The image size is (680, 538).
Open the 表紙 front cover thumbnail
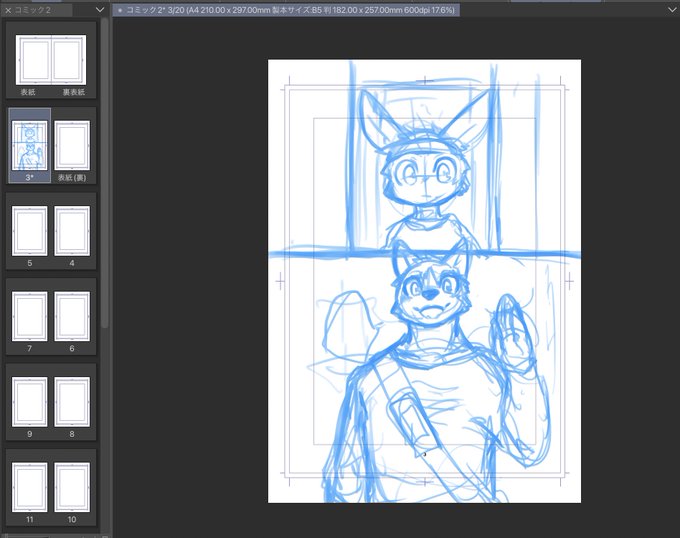point(33,60)
